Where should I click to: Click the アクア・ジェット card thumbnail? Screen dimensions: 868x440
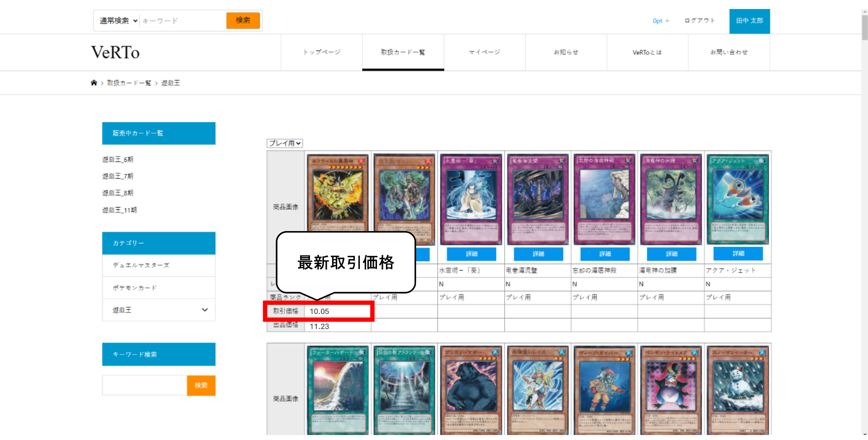point(738,199)
